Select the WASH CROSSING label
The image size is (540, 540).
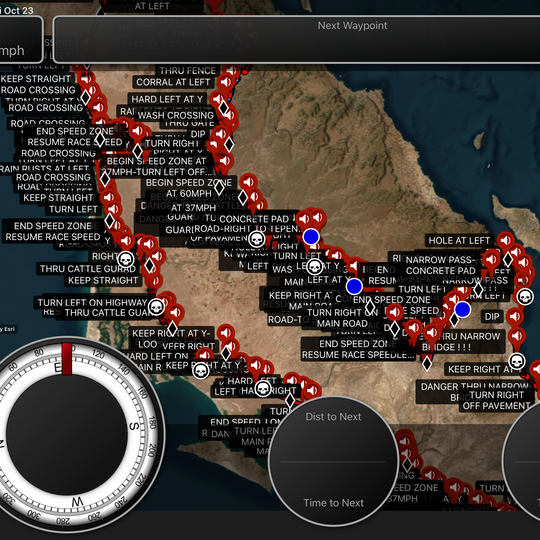176,115
